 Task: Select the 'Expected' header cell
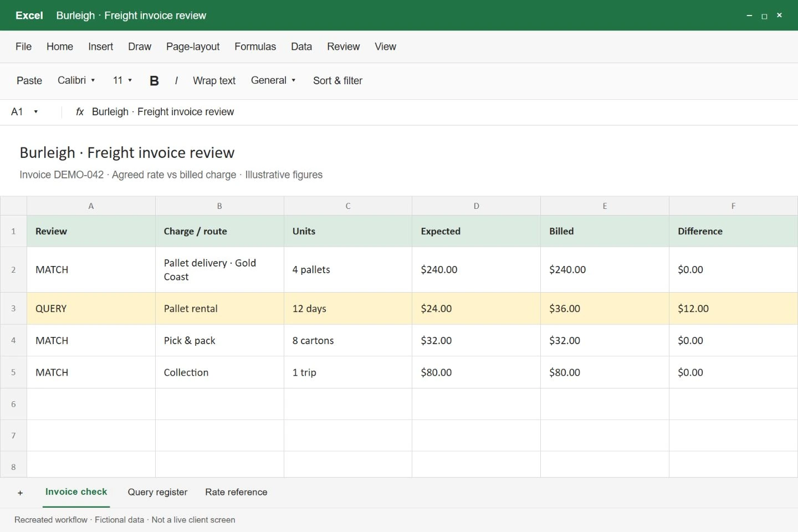point(476,231)
